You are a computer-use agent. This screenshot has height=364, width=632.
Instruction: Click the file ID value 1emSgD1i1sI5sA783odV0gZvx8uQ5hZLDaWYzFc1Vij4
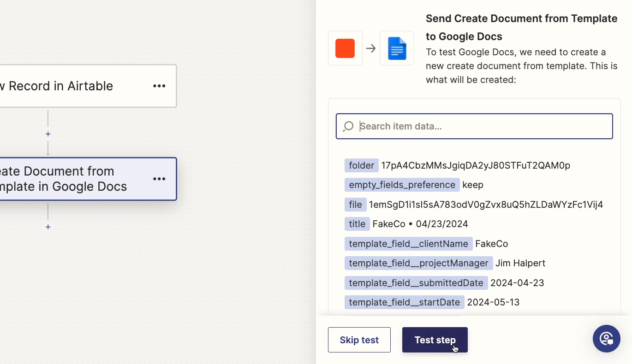486,205
